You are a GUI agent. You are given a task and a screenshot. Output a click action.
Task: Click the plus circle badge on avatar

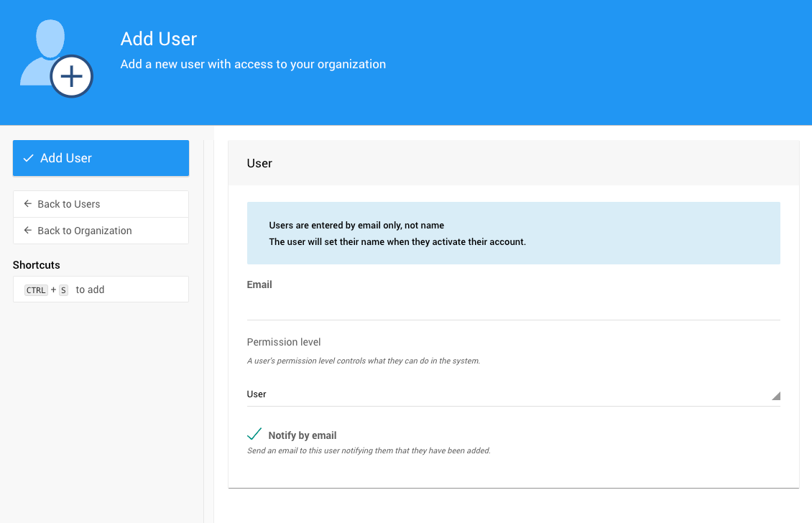72,76
